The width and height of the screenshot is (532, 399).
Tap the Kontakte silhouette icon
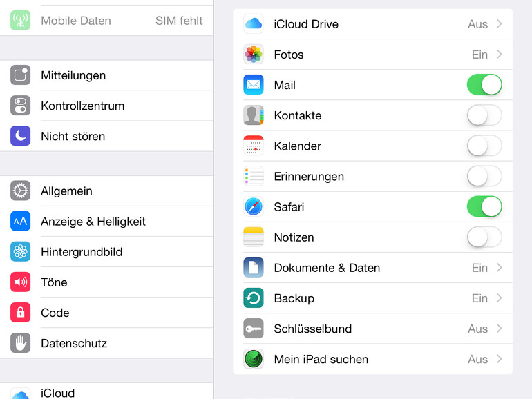(x=254, y=115)
